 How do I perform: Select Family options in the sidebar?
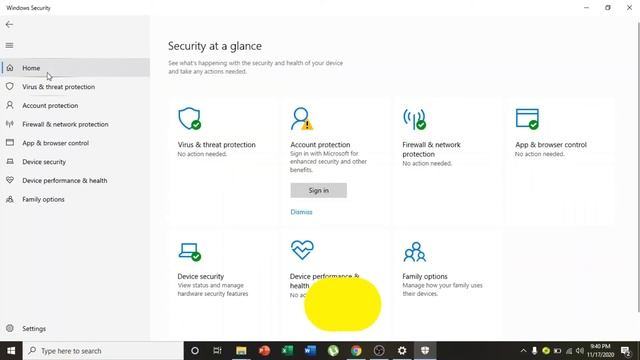click(75, 199)
